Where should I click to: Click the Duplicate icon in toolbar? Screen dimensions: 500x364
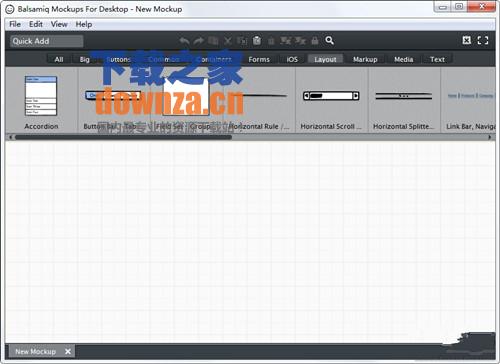pos(213,41)
